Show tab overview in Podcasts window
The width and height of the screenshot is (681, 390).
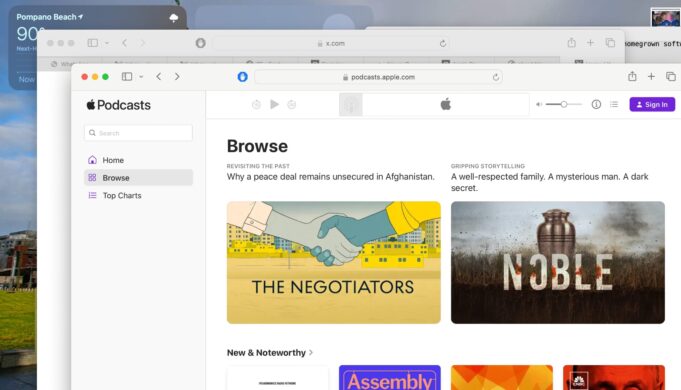click(x=671, y=77)
